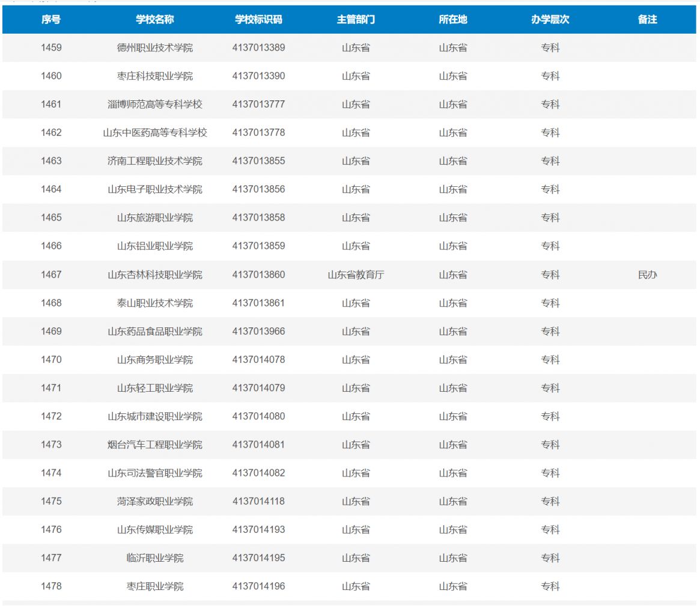Click the code 4137014078

click(258, 360)
